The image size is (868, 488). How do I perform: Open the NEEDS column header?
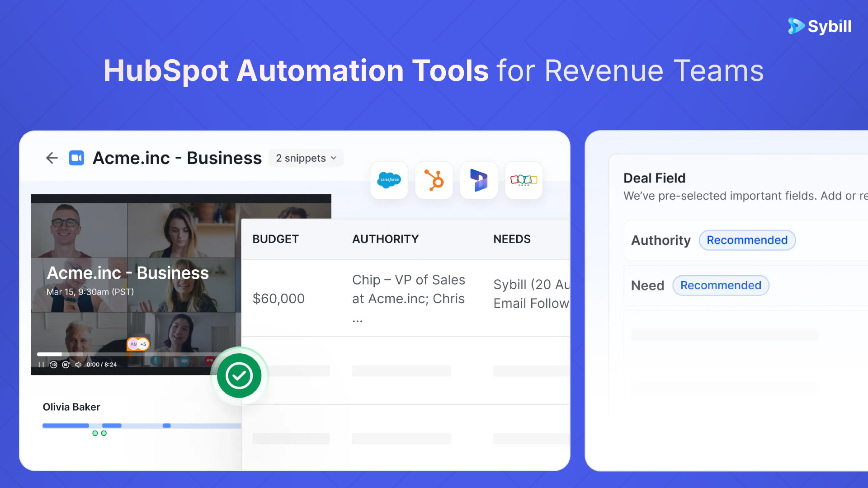click(x=512, y=239)
